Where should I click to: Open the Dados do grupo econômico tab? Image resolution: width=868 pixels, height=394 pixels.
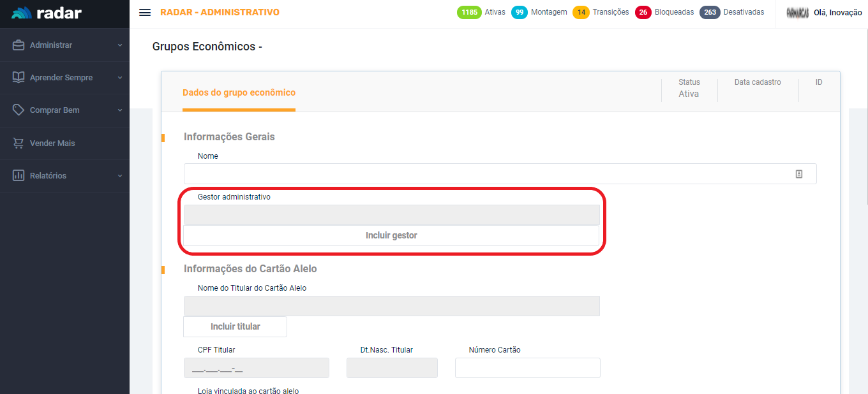pyautogui.click(x=239, y=93)
